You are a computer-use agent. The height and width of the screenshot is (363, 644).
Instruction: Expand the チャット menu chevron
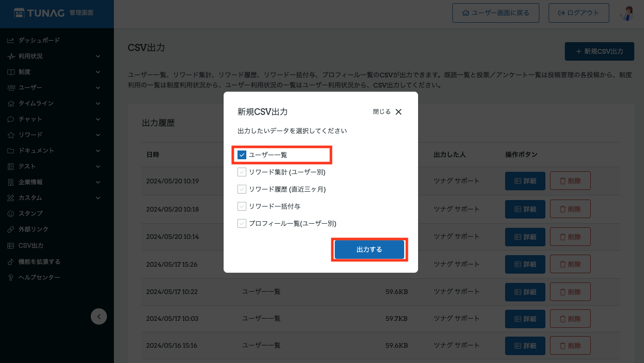pyautogui.click(x=98, y=119)
